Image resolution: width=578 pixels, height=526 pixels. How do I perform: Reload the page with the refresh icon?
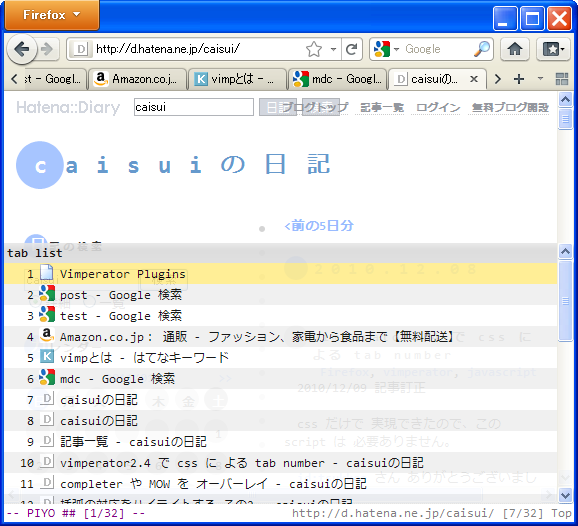352,49
